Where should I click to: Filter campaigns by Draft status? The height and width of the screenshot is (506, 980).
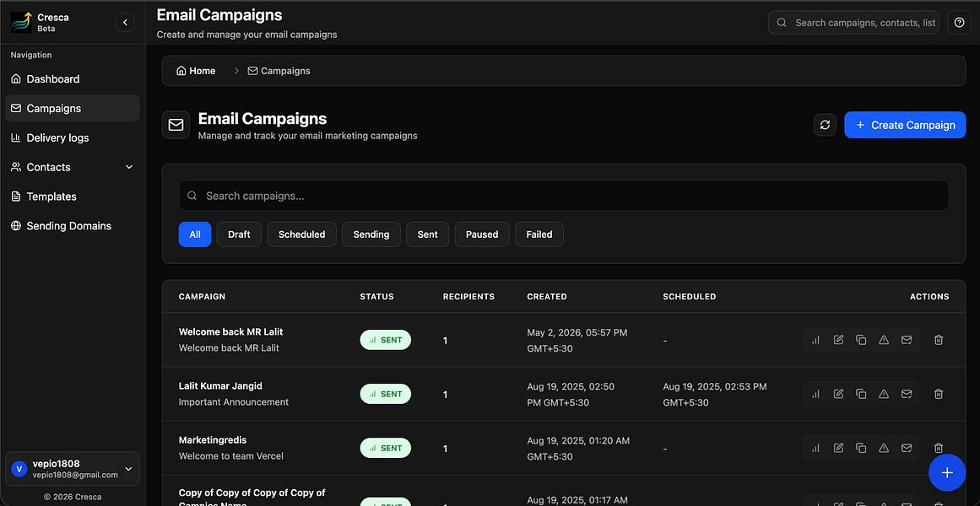240,234
